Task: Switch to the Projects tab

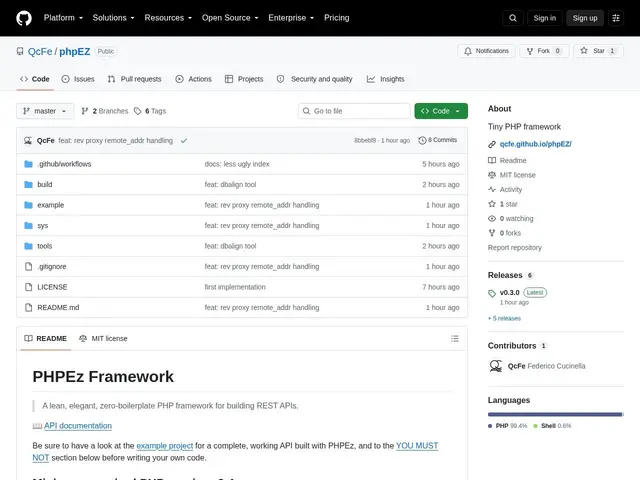Action: (x=244, y=79)
